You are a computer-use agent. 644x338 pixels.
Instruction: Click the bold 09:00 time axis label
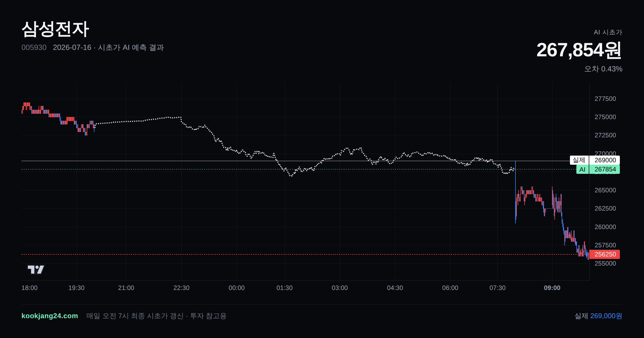click(552, 288)
